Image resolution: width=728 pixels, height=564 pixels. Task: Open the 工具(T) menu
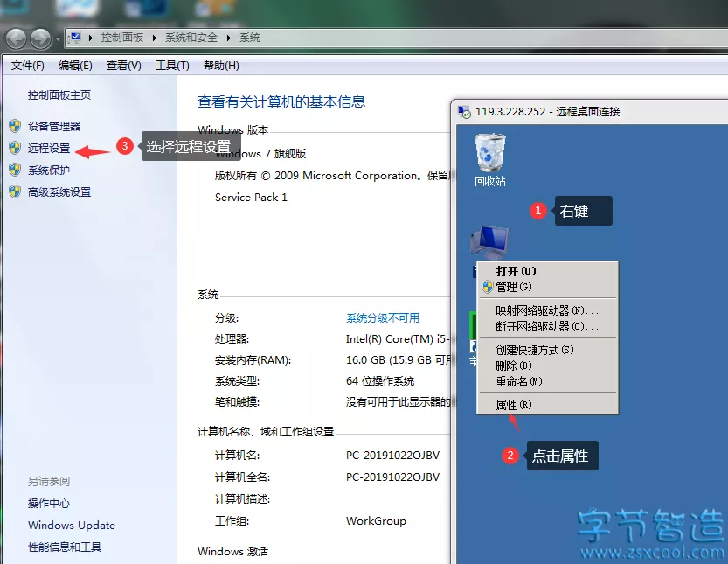[172, 66]
